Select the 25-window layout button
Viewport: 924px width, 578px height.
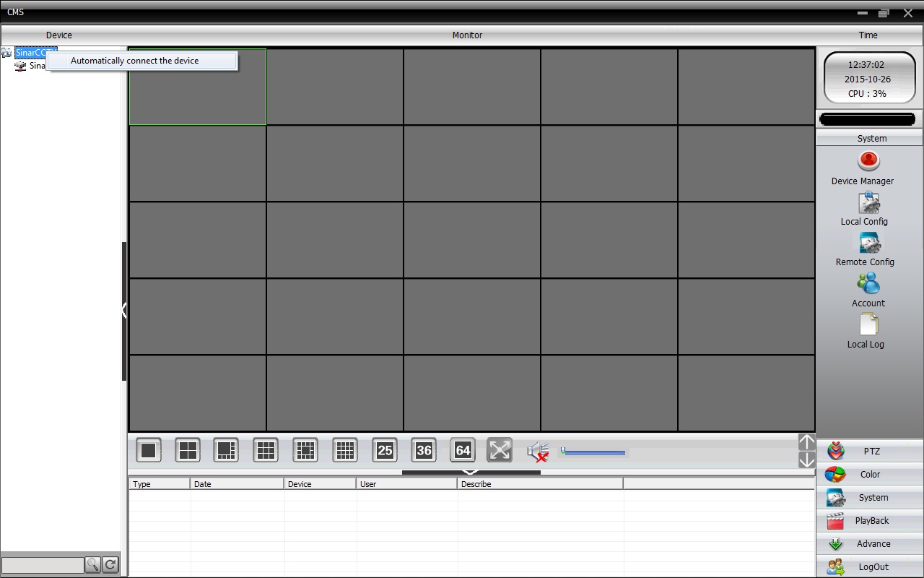[385, 451]
